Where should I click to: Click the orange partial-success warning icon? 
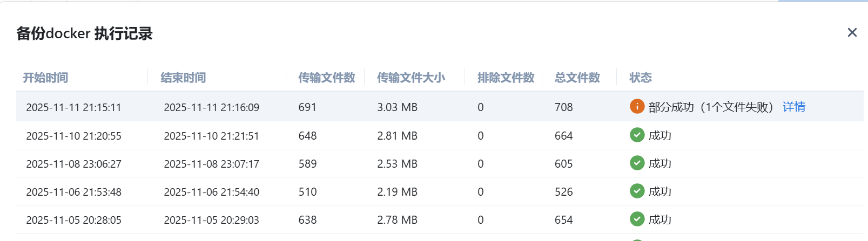point(637,107)
